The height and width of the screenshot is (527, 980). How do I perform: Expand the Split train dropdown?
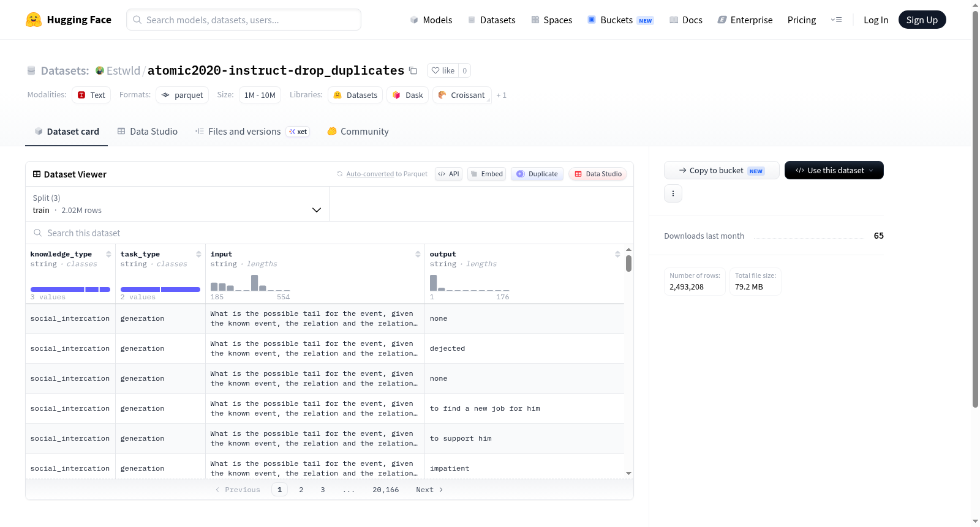(x=177, y=204)
